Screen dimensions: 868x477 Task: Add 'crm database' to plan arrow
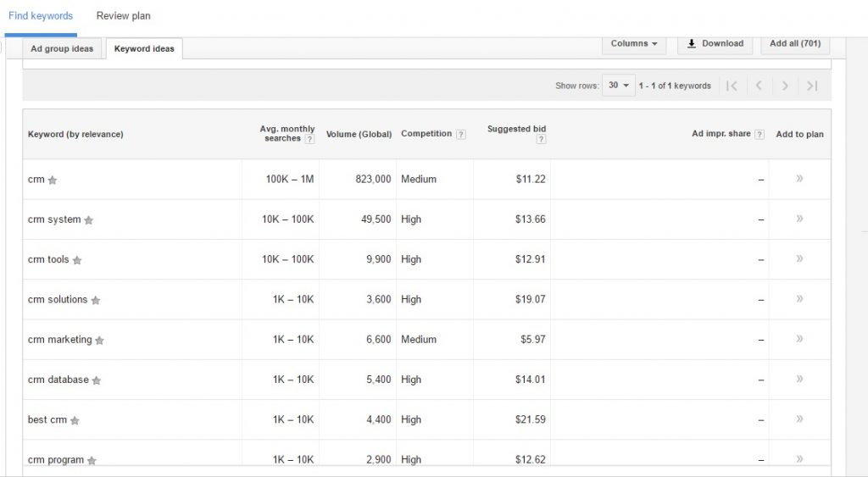tap(799, 379)
